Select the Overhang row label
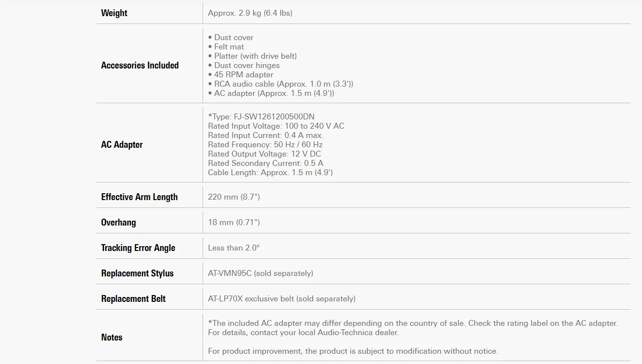Screen dimensions: 642x364 [x=118, y=223]
